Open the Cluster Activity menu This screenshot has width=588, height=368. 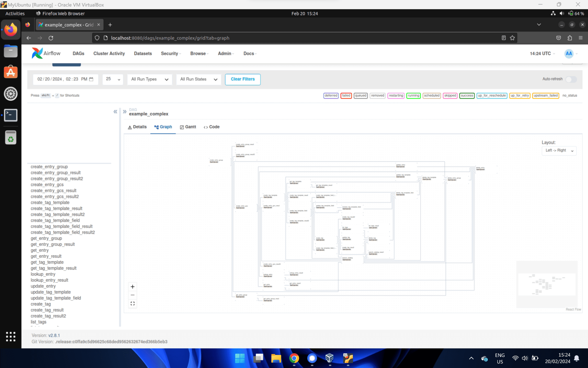click(x=109, y=53)
